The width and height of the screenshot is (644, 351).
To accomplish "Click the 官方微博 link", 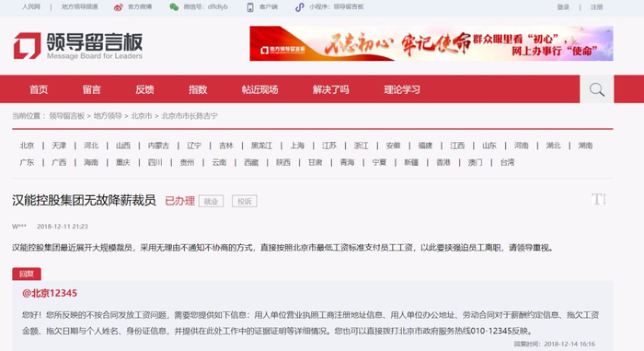I will pos(140,7).
